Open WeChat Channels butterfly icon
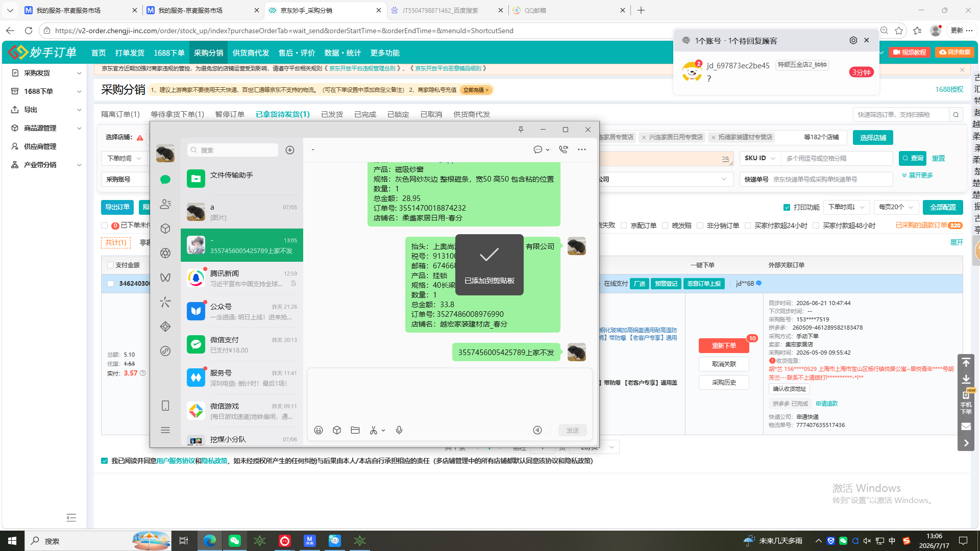This screenshot has height=551, width=980. 165,278
